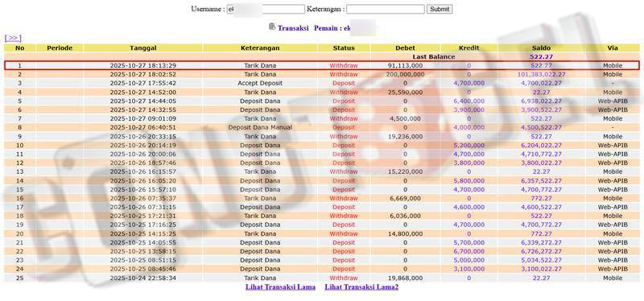Image resolution: width=644 pixels, height=301 pixels.
Task: Click the 2025-10-24 22:58:34 date cell
Action: pyautogui.click(x=143, y=278)
